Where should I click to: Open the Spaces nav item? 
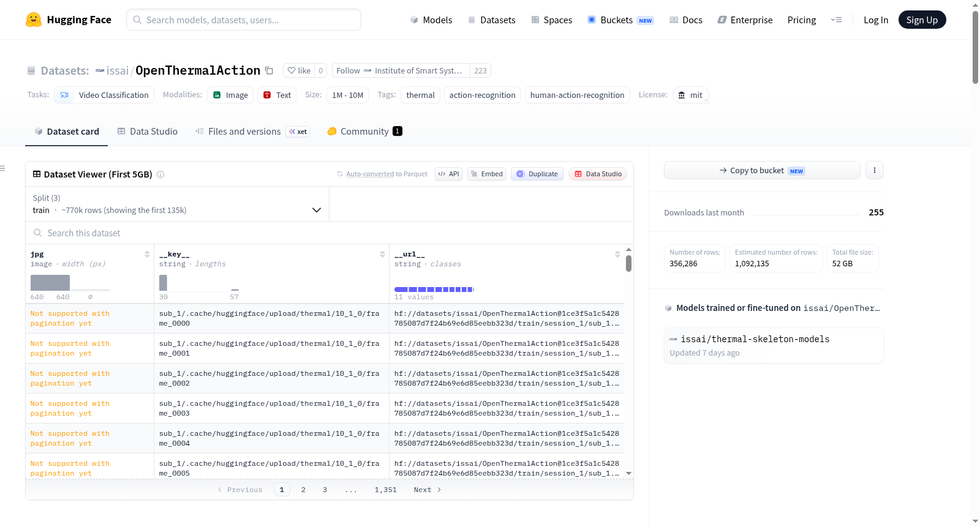(x=551, y=20)
